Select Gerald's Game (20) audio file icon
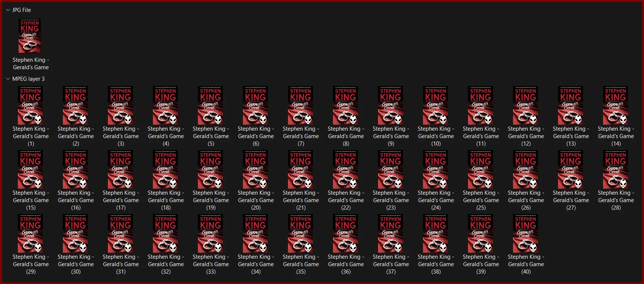 [x=256, y=169]
